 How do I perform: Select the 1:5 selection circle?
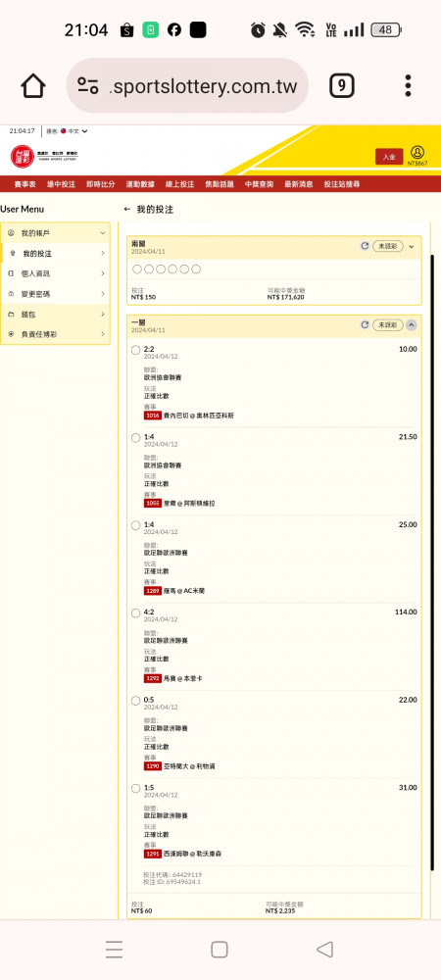(135, 789)
